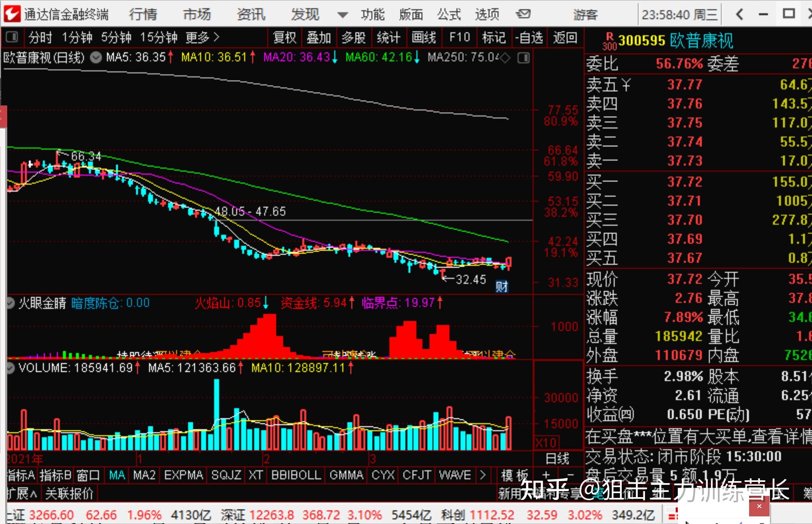Select the BBIBOLL indicator tab
Image resolution: width=812 pixels, height=524 pixels.
pos(296,475)
